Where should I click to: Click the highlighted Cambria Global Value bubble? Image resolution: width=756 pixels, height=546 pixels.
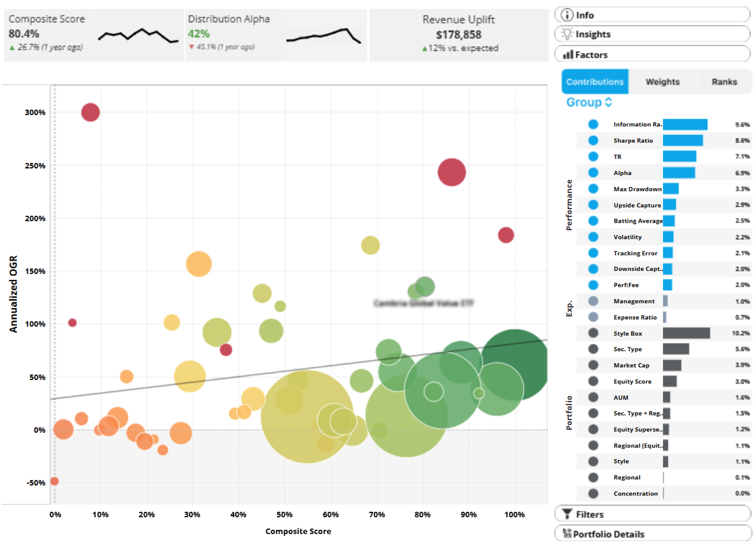click(x=425, y=286)
